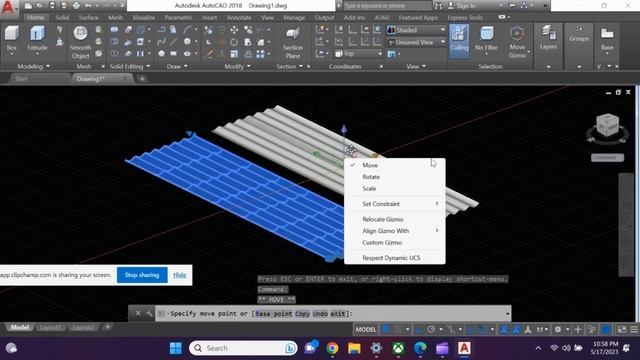Toggle polar tracking in the status bar
The image size is (640, 360).
click(431, 329)
